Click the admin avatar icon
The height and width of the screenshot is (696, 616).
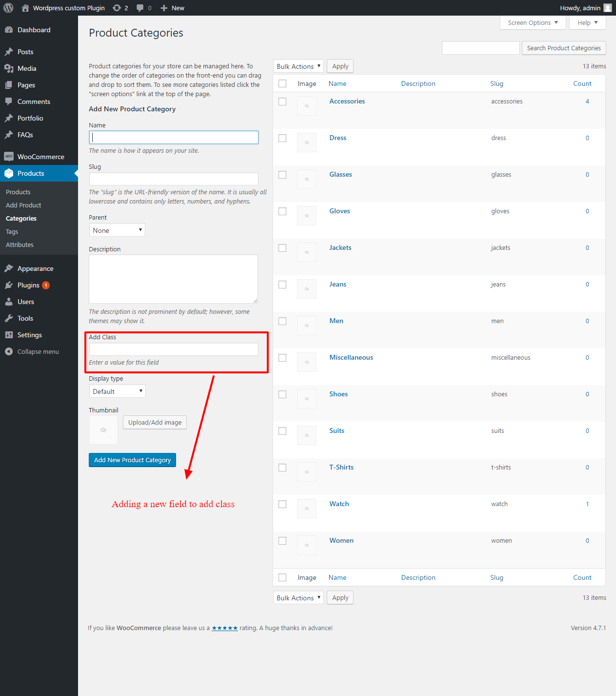(x=608, y=8)
